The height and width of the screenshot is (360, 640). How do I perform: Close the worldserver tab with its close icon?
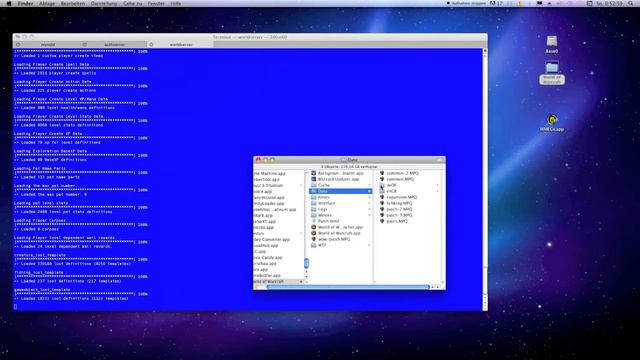click(151, 44)
